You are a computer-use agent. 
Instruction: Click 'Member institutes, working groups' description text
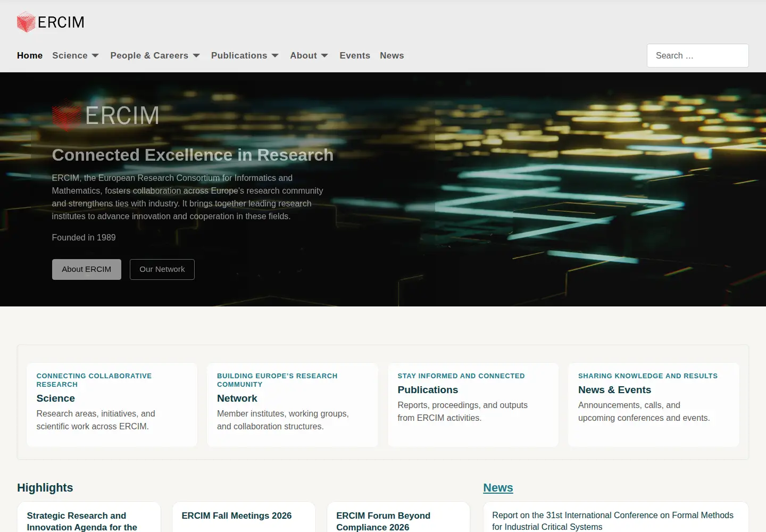tap(283, 420)
